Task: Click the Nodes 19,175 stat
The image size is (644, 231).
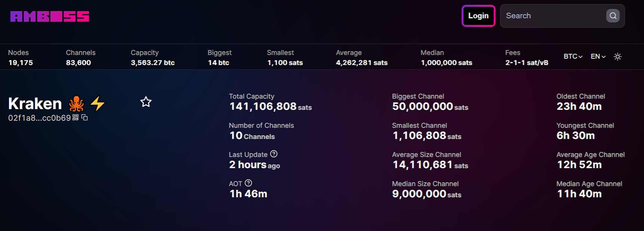Action: point(21,58)
